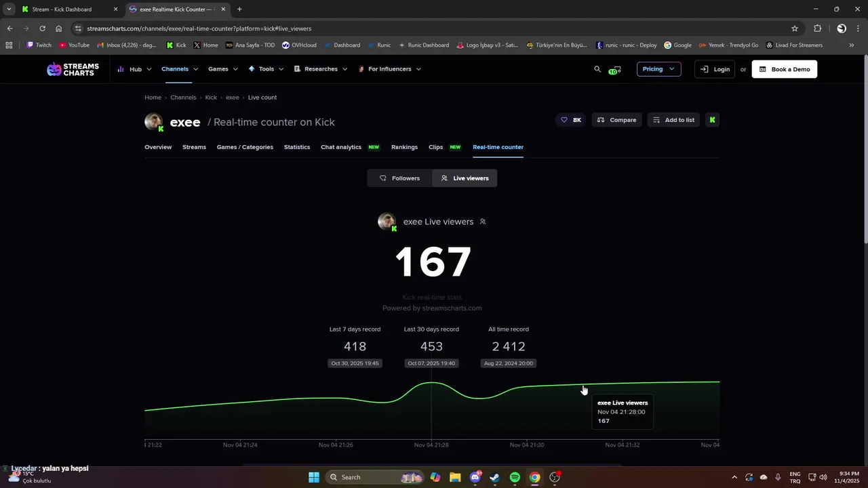Open the Rankings tab

[x=404, y=147]
